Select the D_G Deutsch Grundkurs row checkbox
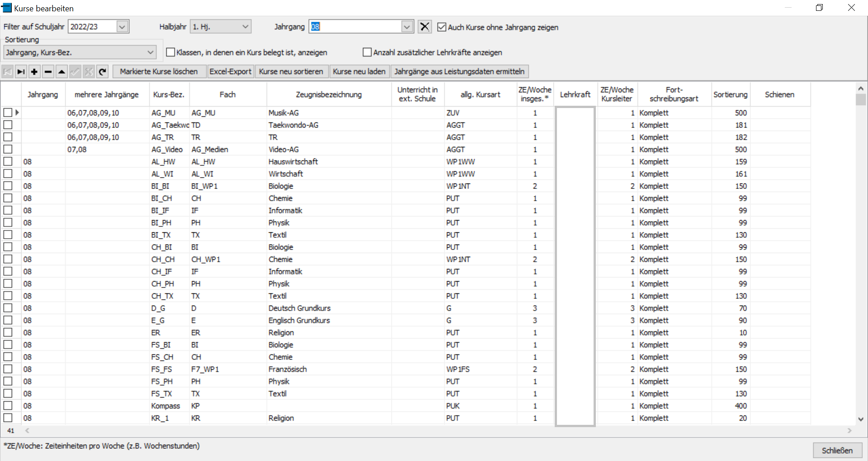868x461 pixels. click(8, 308)
